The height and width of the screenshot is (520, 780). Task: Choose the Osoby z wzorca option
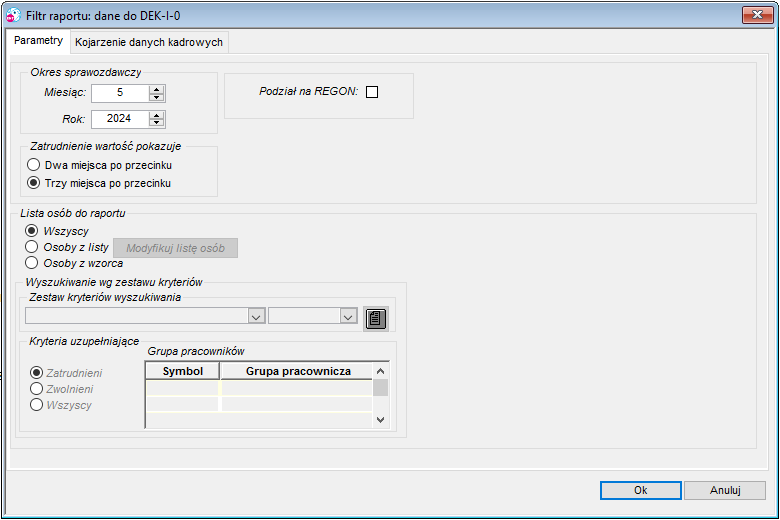(31, 263)
